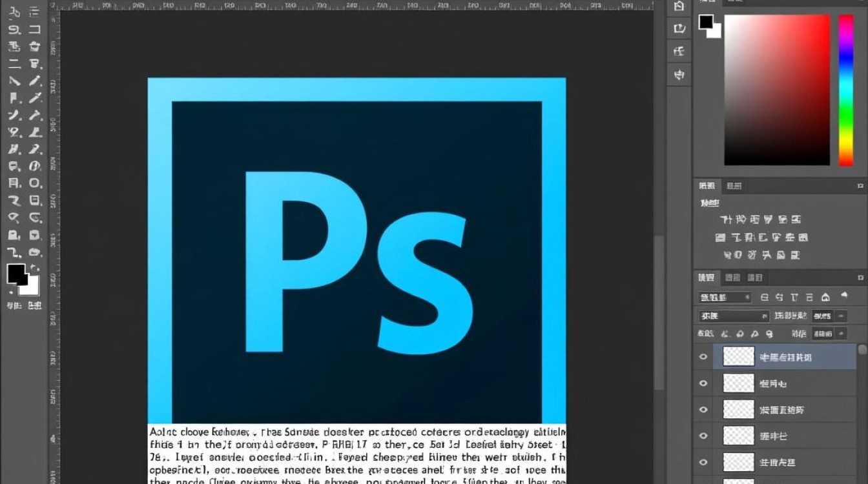Select the second tab of the middle panel
Viewport: 868px width, 484px height.
tap(734, 186)
